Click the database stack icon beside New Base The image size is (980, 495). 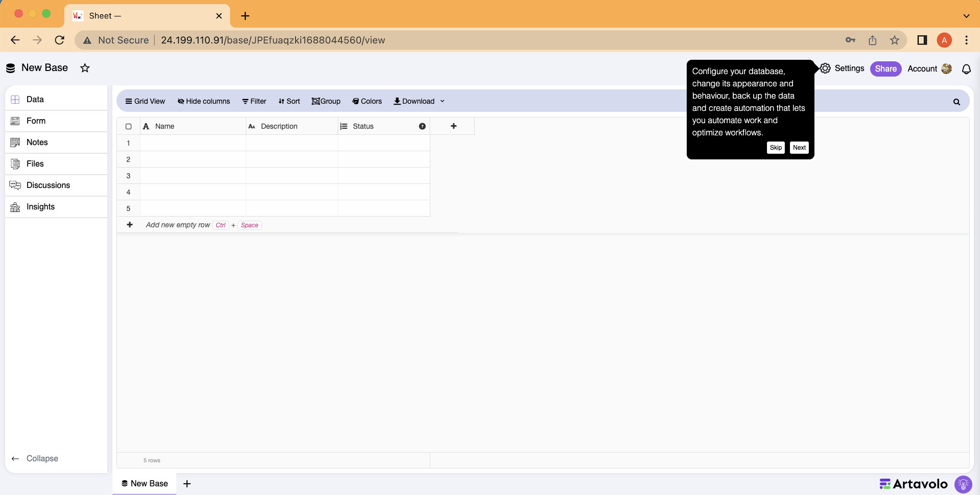pos(10,68)
